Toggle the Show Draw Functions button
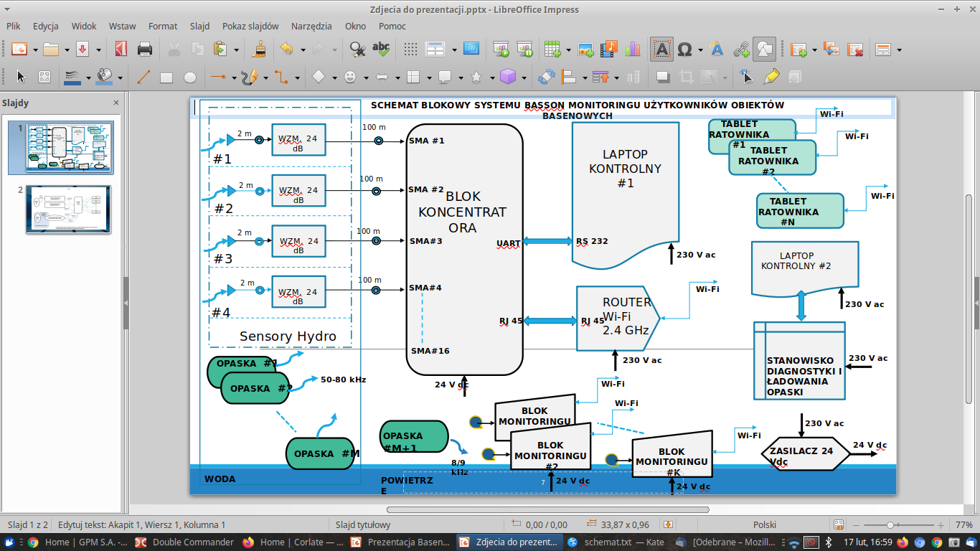Screen dimensions: 980x551 [764, 50]
